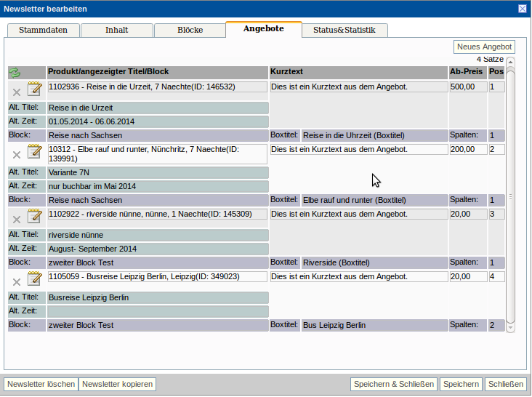Close the Newsletter bearbeiten dialog
The width and height of the screenshot is (532, 397).
523,9
